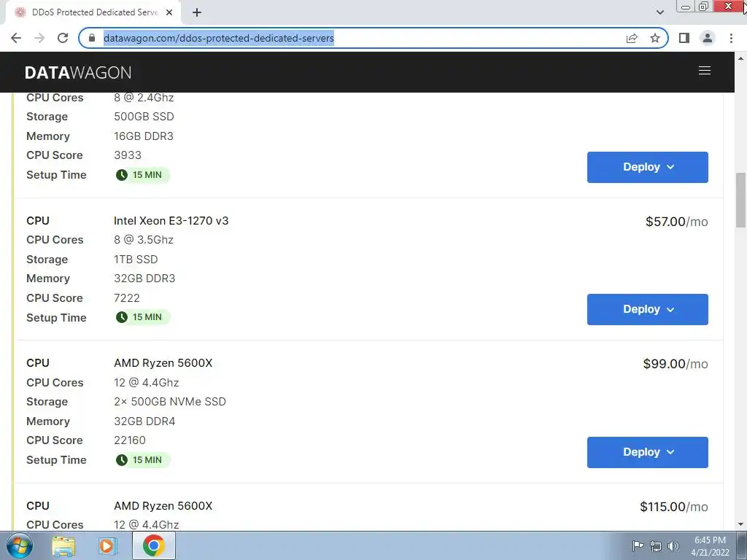The image size is (747, 560).
Task: Open Action Center flag in system tray
Action: pyautogui.click(x=638, y=545)
